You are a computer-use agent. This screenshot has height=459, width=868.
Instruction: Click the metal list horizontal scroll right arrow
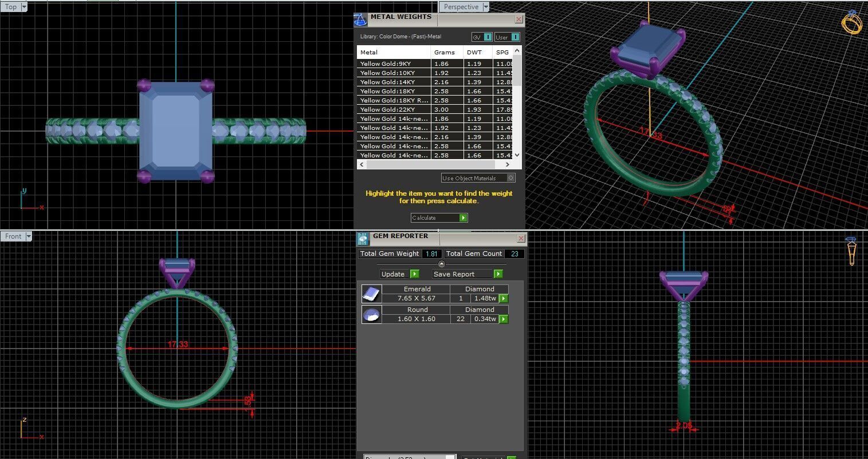pyautogui.click(x=508, y=165)
